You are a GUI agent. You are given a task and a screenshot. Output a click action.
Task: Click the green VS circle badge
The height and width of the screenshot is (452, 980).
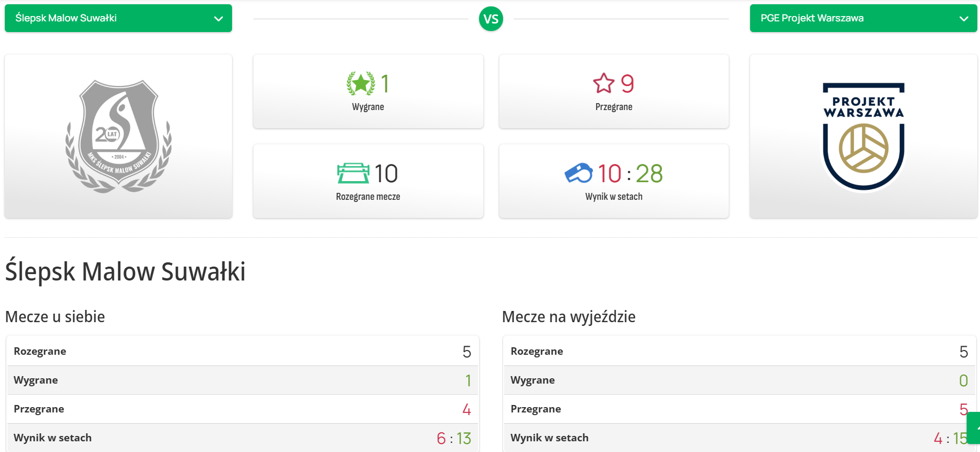[491, 19]
